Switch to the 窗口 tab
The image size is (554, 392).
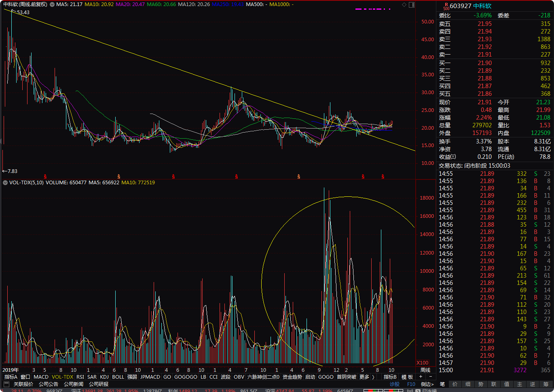pos(25,377)
